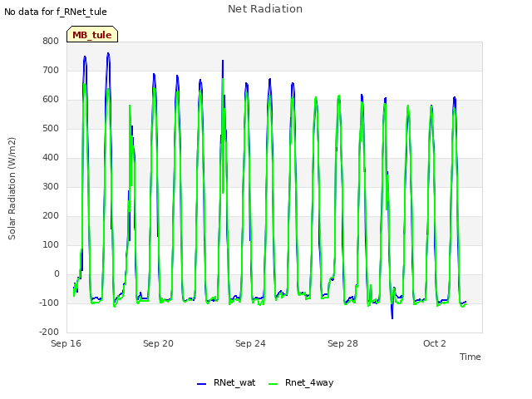Click the 600 y-axis tick label
This screenshot has width=532, height=399.
pyautogui.click(x=51, y=100)
